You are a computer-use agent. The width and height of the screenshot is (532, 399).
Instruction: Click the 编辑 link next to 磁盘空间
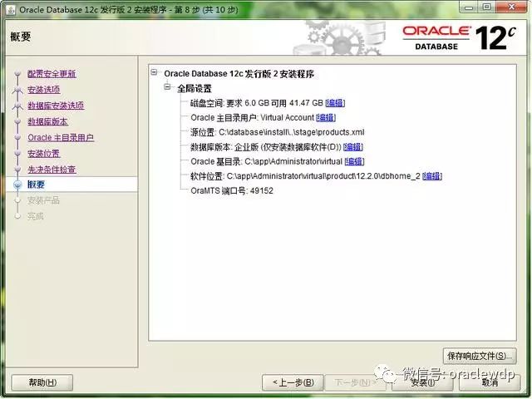pos(335,103)
